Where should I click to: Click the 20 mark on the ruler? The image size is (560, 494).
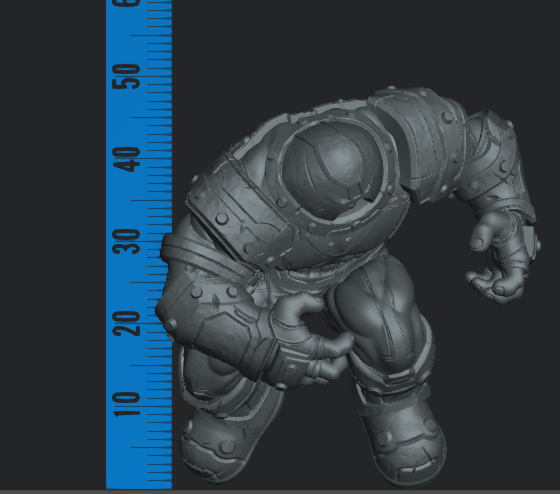coord(126,324)
